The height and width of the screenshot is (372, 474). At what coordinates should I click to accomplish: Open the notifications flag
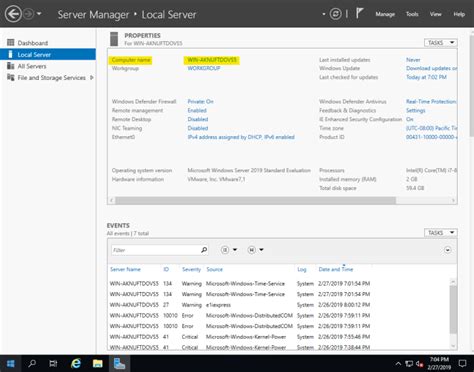[x=359, y=14]
